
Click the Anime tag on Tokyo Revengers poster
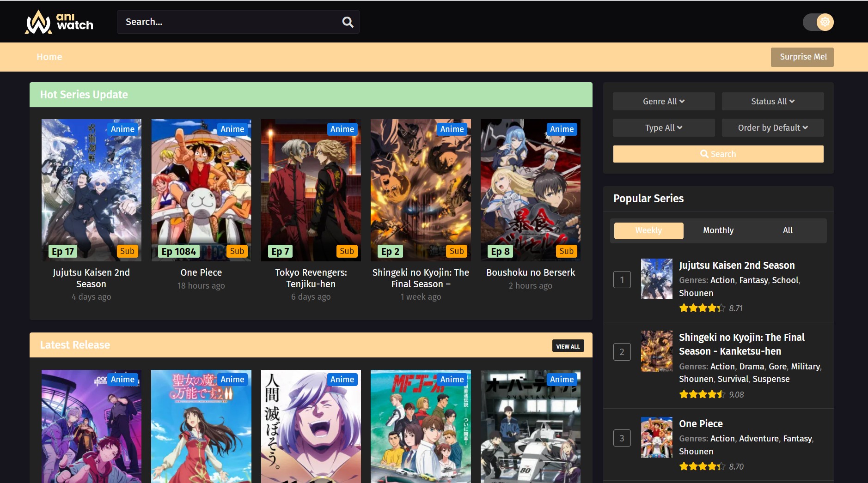342,129
